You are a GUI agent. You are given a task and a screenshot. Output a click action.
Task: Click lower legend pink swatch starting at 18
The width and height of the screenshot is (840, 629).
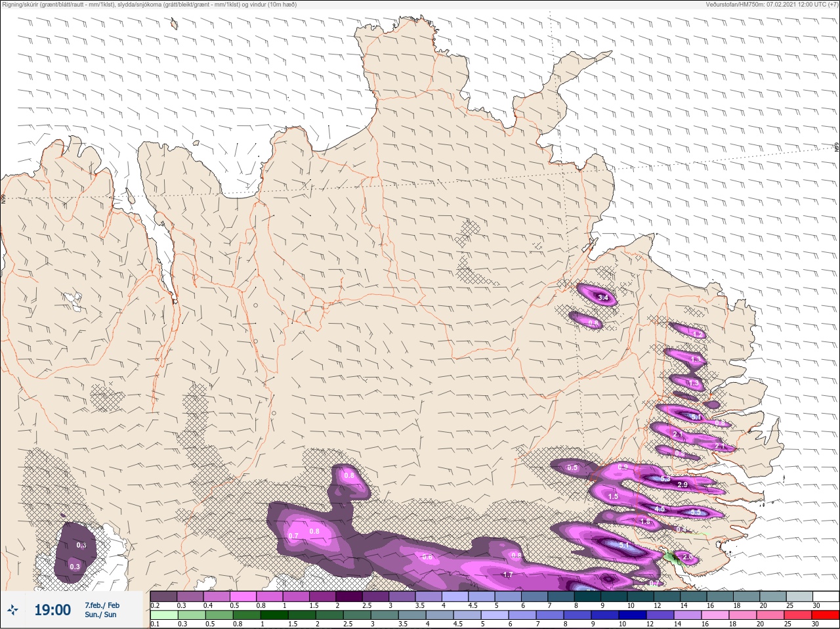(742, 615)
